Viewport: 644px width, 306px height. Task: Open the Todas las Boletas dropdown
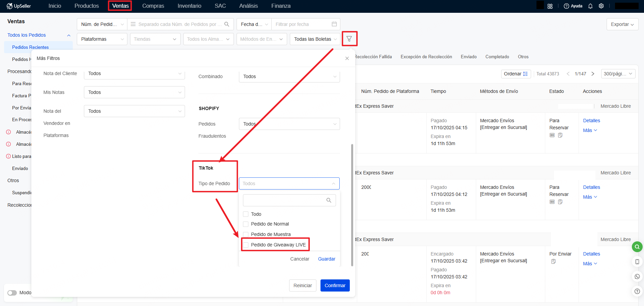(x=315, y=39)
